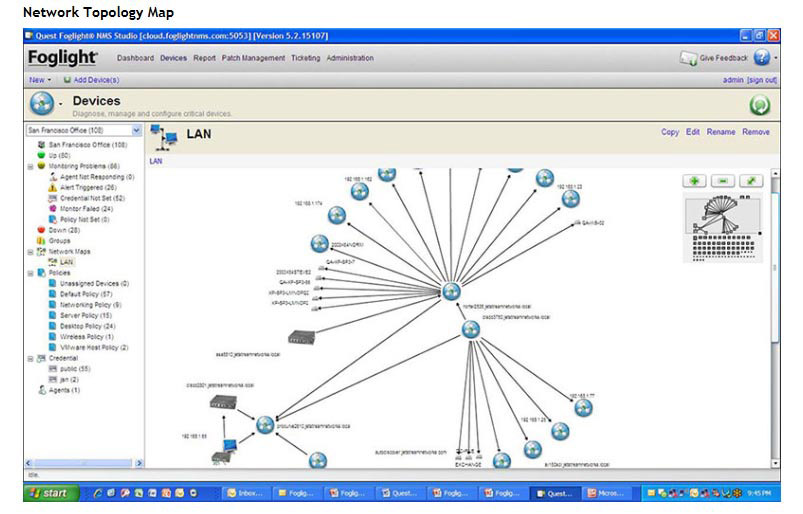
Task: Select the 192.168.1.25 globe node
Action: (560, 431)
